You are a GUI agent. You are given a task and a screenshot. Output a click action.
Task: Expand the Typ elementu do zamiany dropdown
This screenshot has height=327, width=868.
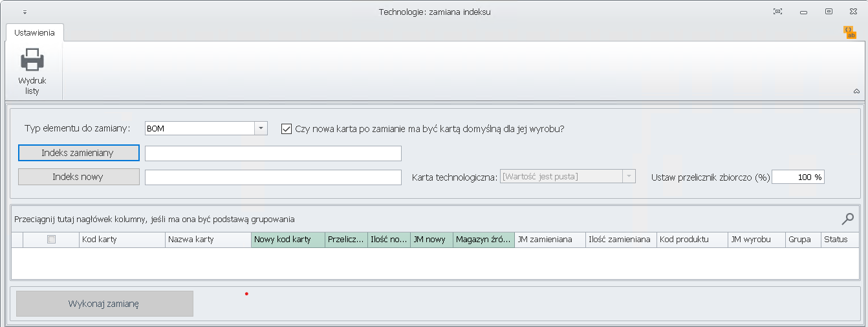(261, 128)
